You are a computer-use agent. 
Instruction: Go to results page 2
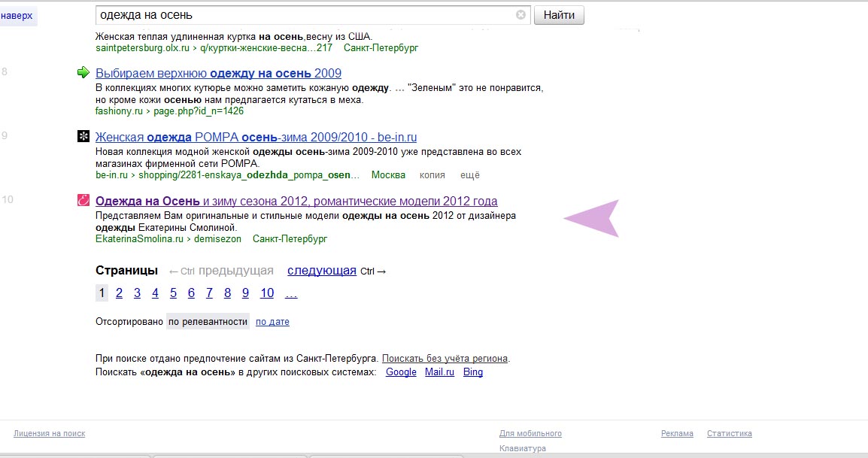[x=119, y=293]
